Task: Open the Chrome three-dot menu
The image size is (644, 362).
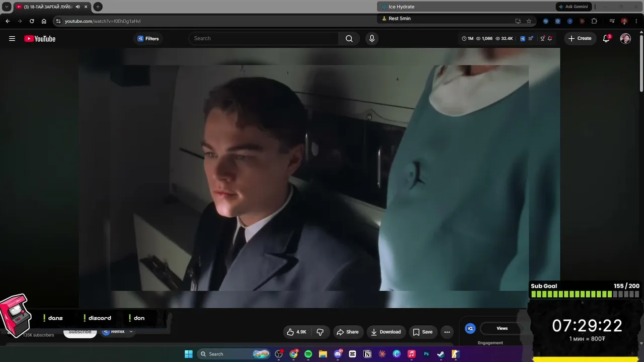Action: tap(636, 21)
